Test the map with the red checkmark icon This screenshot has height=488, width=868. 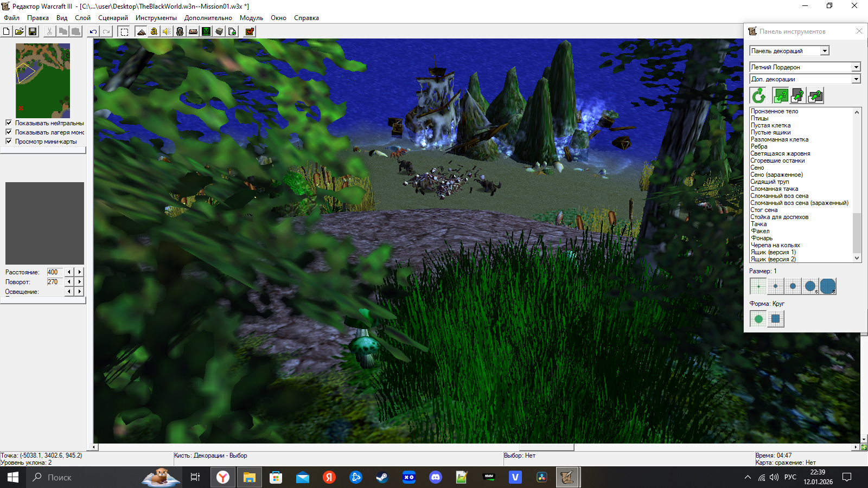coord(250,31)
